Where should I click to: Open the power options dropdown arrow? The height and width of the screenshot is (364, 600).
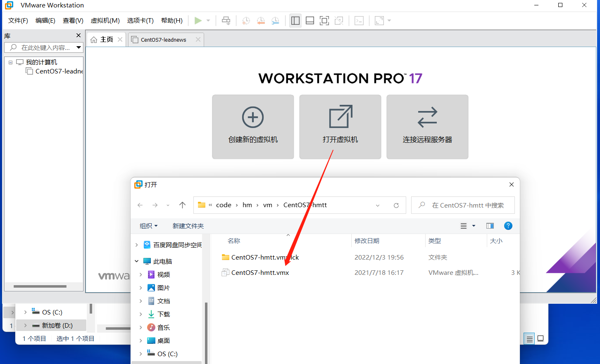(x=208, y=21)
